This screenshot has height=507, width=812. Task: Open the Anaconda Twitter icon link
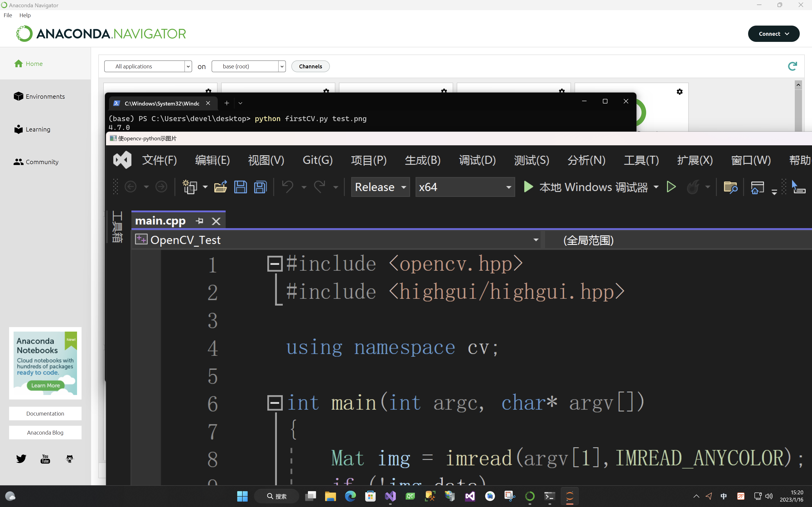pos(21,458)
